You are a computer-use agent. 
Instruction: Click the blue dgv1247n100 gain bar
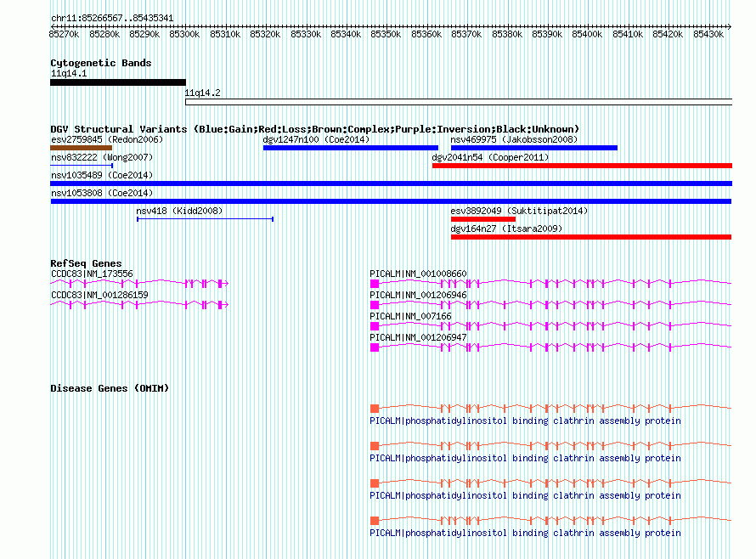coord(351,148)
